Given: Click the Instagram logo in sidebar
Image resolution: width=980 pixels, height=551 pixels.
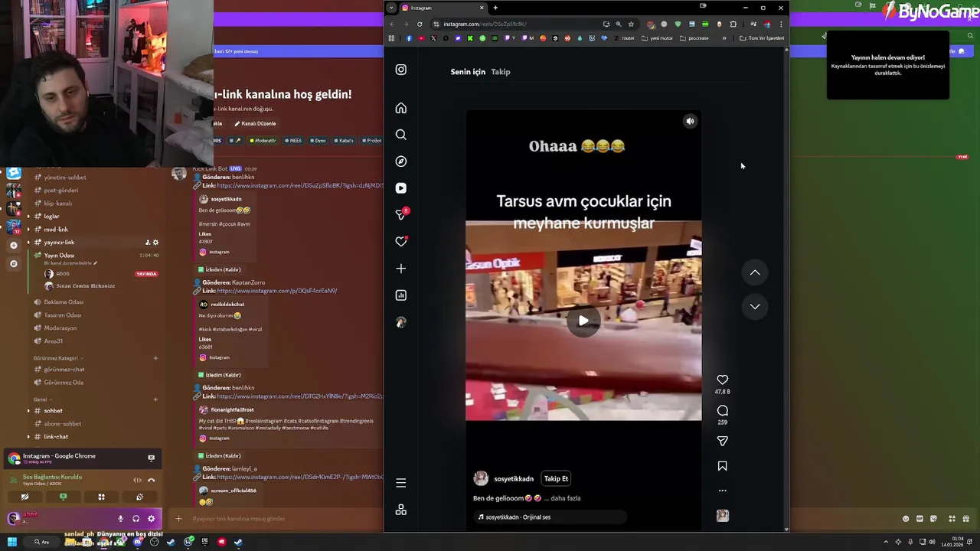Looking at the screenshot, I should click(400, 70).
